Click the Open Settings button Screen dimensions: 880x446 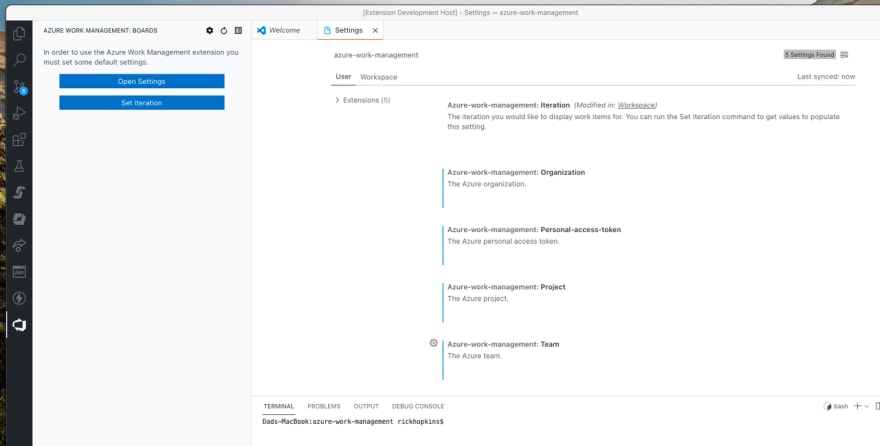[x=142, y=81]
